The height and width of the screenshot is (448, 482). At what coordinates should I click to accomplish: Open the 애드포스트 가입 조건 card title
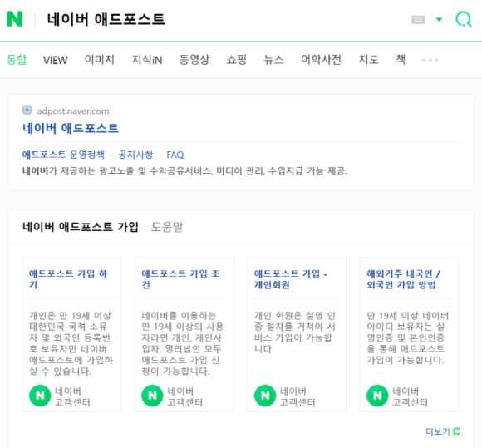tap(181, 279)
